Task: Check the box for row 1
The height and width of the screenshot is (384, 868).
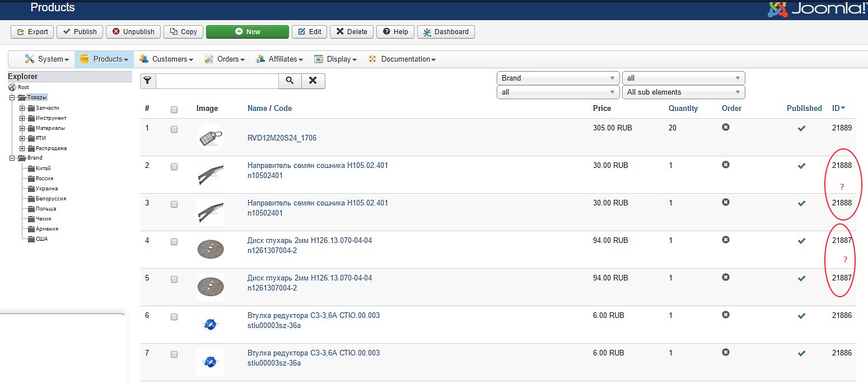Action: tap(174, 129)
